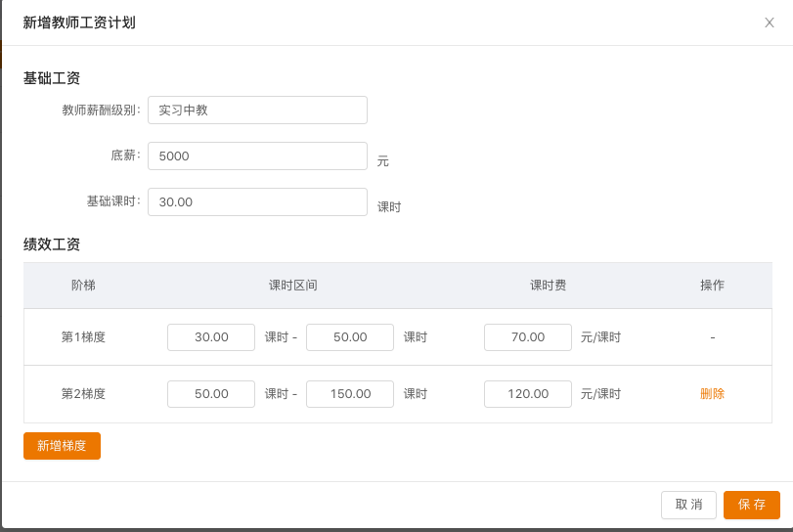Focus 第2梯度 end hours field 150.00
793x532 pixels.
(x=350, y=394)
